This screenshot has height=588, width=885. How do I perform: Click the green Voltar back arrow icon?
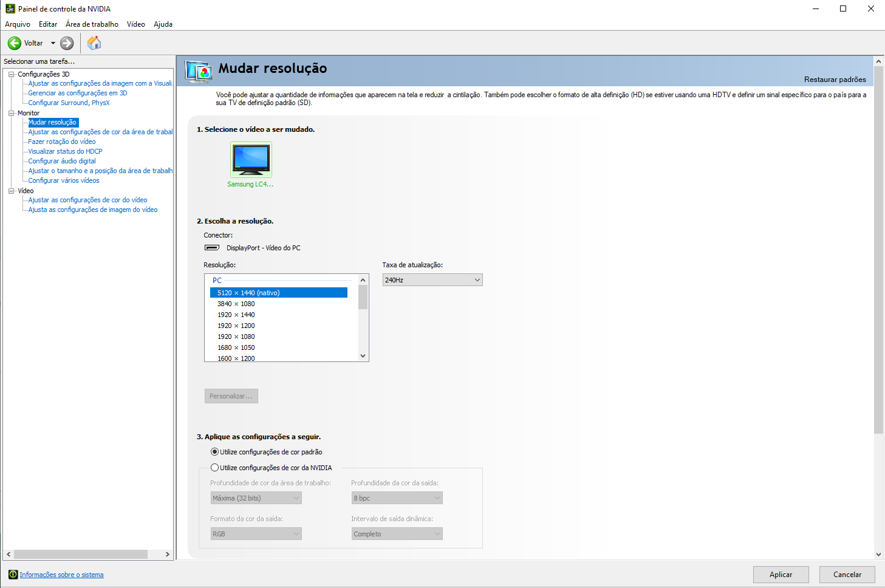pyautogui.click(x=14, y=43)
